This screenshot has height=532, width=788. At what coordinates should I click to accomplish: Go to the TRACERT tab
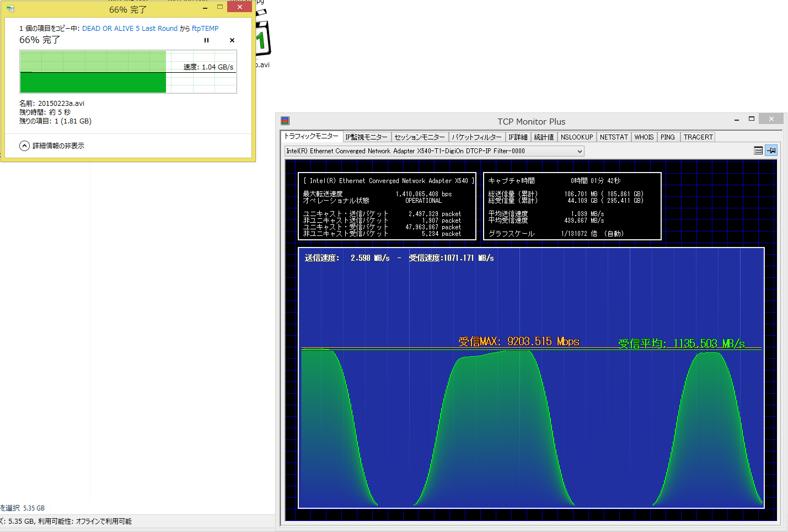click(x=698, y=137)
